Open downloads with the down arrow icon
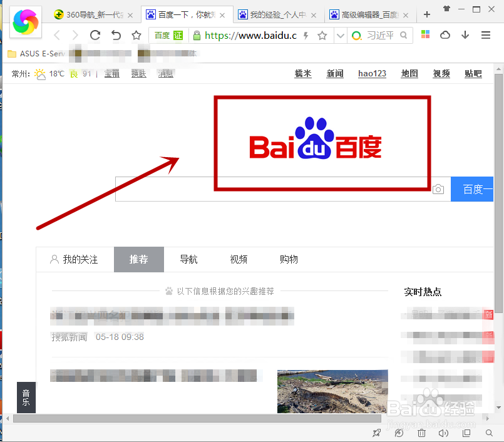 point(465,34)
